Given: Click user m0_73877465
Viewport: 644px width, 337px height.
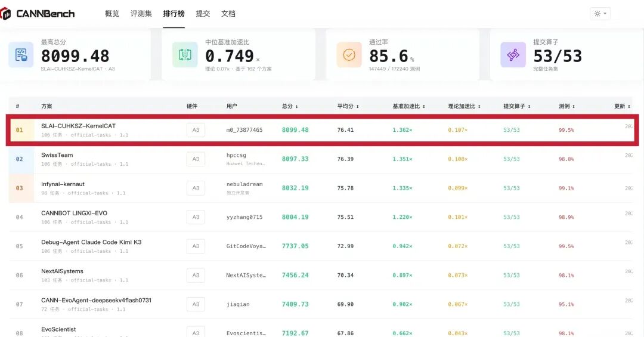Looking at the screenshot, I should click(x=244, y=130).
